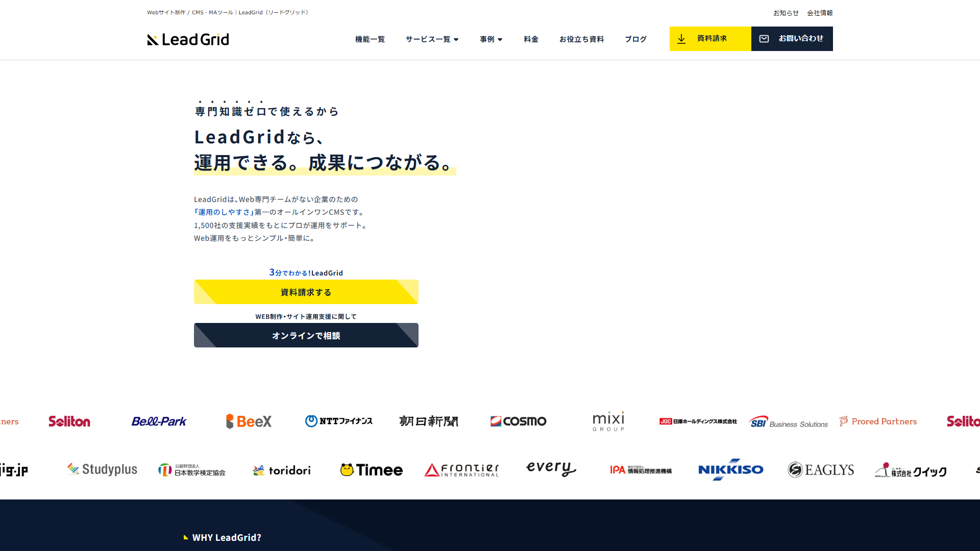Click the Studyplus logo
Viewport: 980px width, 551px height.
[102, 469]
